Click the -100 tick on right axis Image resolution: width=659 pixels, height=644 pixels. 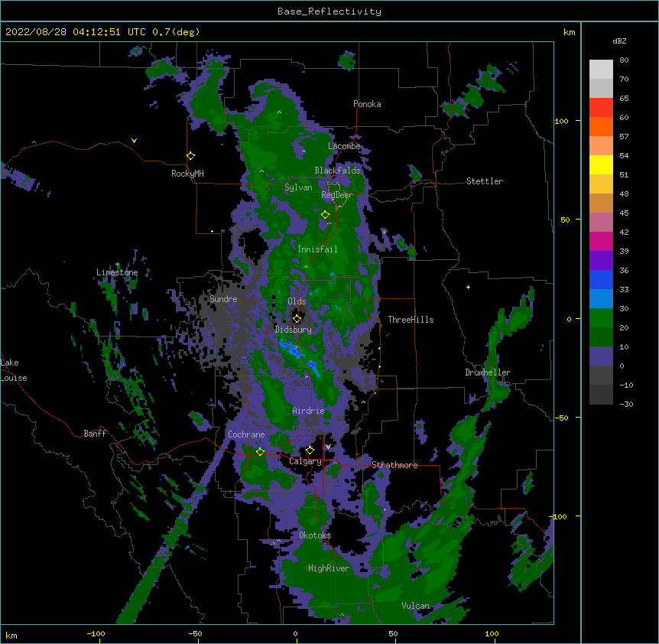(559, 516)
